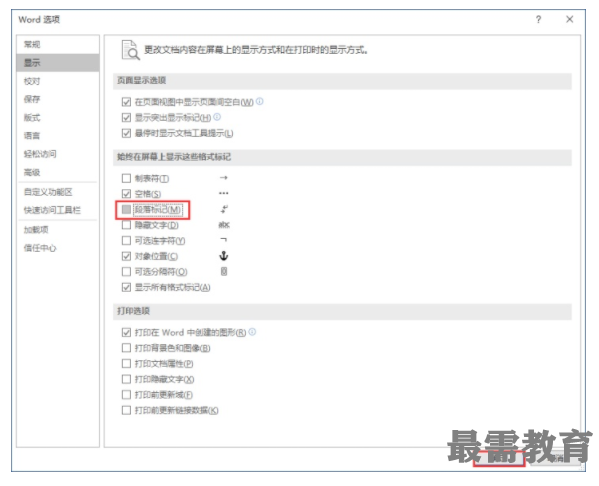Toggle 悬停时显示文档工具提示 checkbox
599x486 pixels.
[x=126, y=133]
